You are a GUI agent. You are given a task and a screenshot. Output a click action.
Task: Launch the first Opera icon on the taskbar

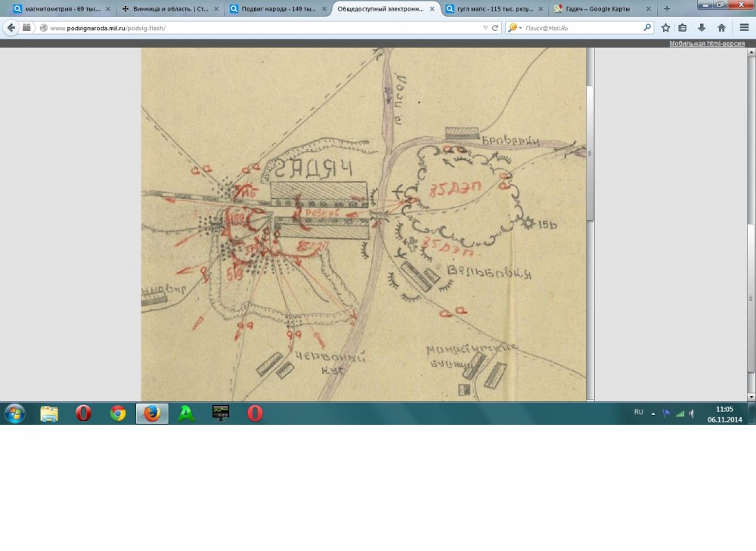pyautogui.click(x=83, y=413)
